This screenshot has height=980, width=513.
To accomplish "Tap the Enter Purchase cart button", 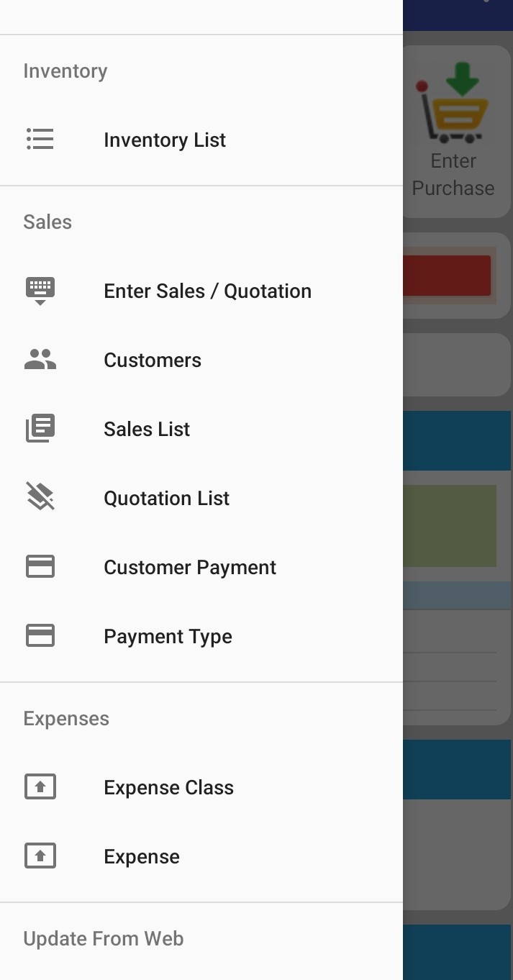I will pyautogui.click(x=455, y=131).
